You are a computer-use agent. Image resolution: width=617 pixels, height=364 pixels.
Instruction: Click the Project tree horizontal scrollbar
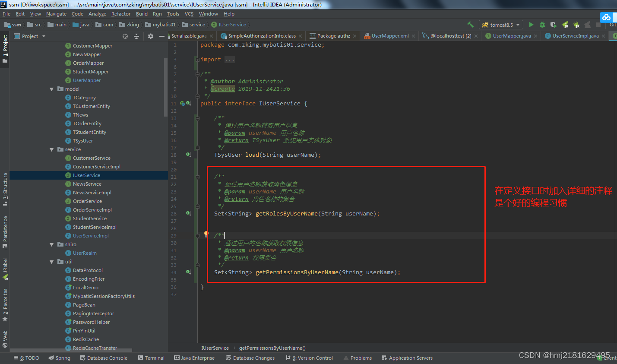71,350
